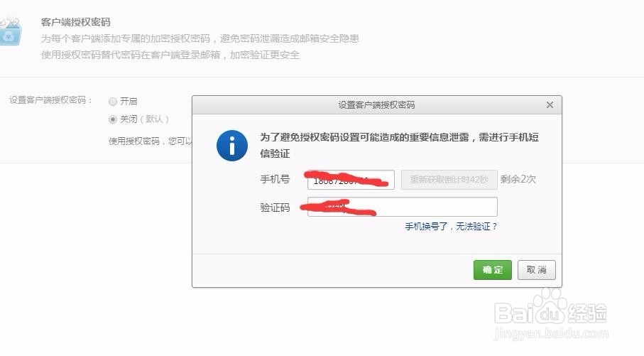Select the 开启 radio button

112,102
